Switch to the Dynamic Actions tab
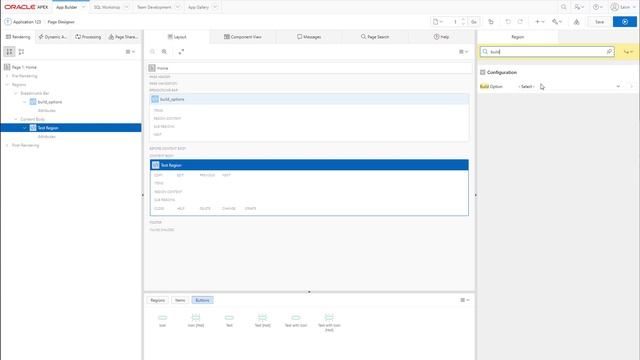This screenshot has height=360, width=640. coord(52,37)
